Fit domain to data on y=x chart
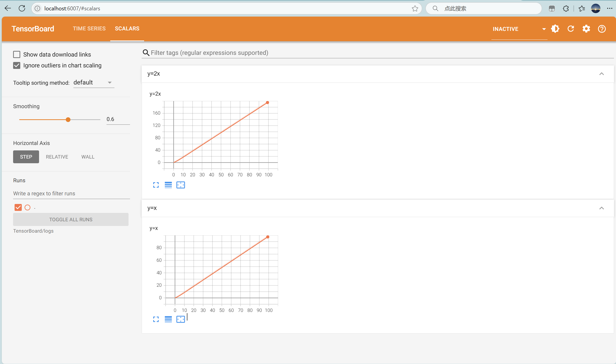Viewport: 616px width, 364px height. 180,319
